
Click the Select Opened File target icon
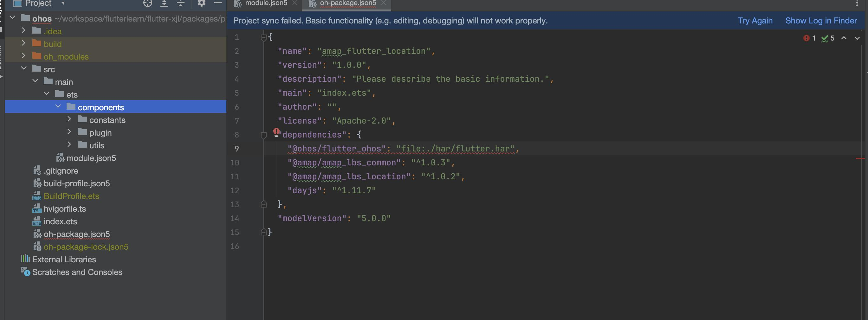[x=148, y=3]
